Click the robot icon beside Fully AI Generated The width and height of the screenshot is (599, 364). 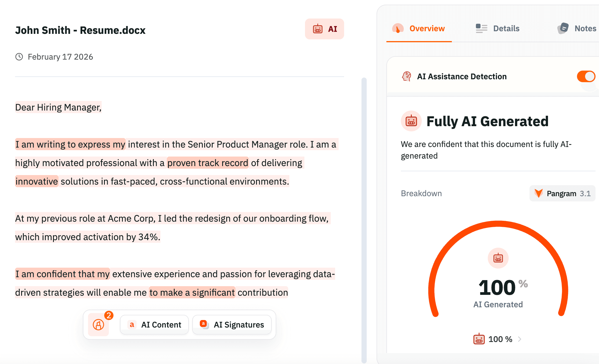tap(410, 121)
